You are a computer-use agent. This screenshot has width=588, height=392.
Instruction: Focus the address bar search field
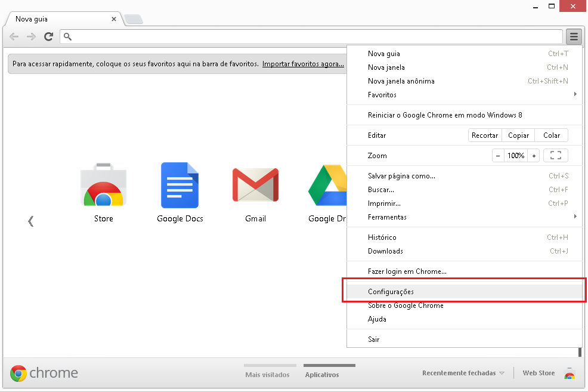point(311,36)
